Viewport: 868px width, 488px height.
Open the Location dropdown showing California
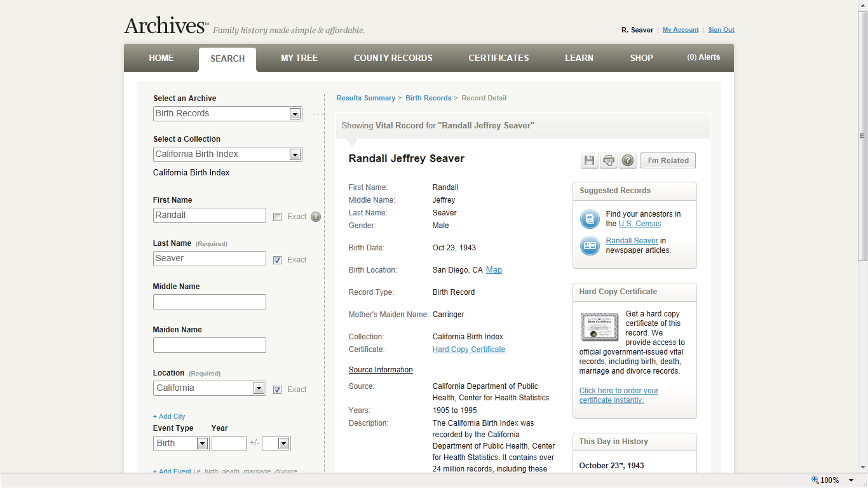tap(210, 388)
